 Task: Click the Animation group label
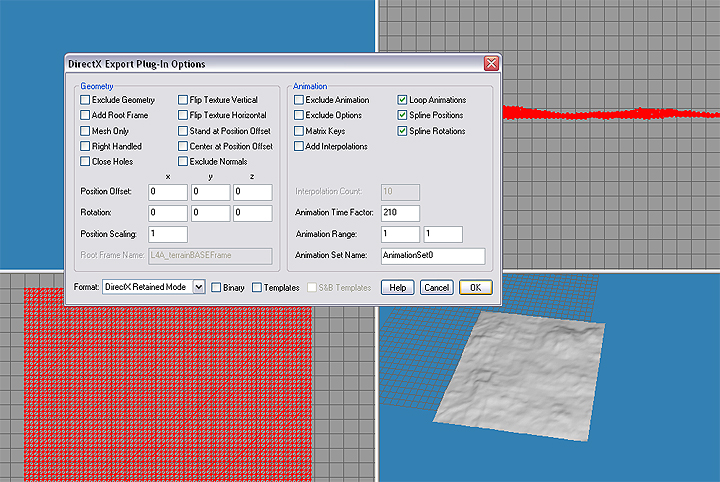(310, 86)
